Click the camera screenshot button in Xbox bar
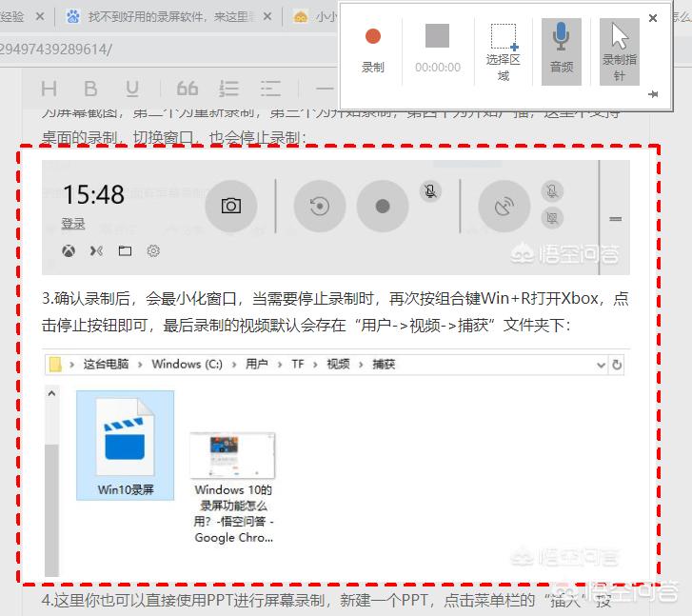Viewport: 692px width, 616px height. click(x=230, y=206)
